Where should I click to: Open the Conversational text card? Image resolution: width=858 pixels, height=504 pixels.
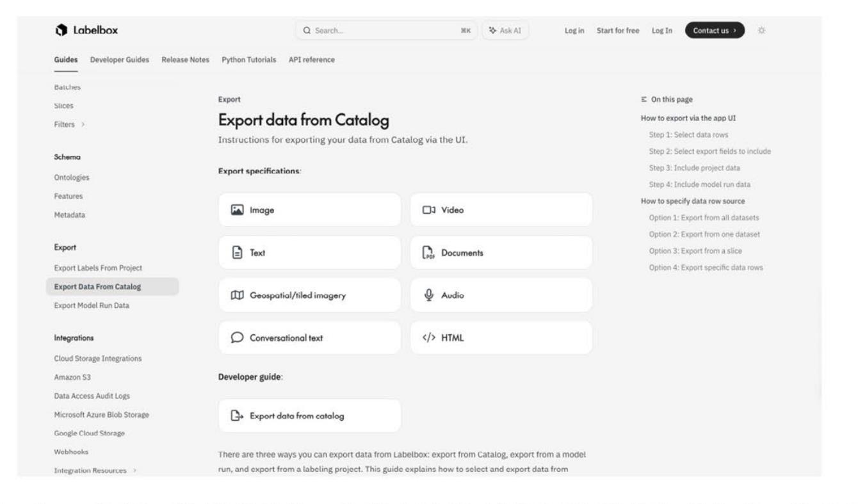(x=310, y=338)
